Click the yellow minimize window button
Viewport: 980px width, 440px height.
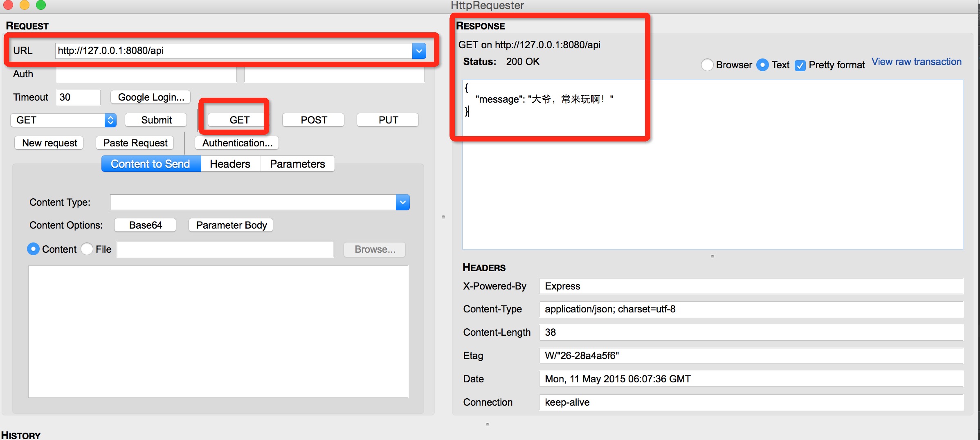pyautogui.click(x=25, y=5)
